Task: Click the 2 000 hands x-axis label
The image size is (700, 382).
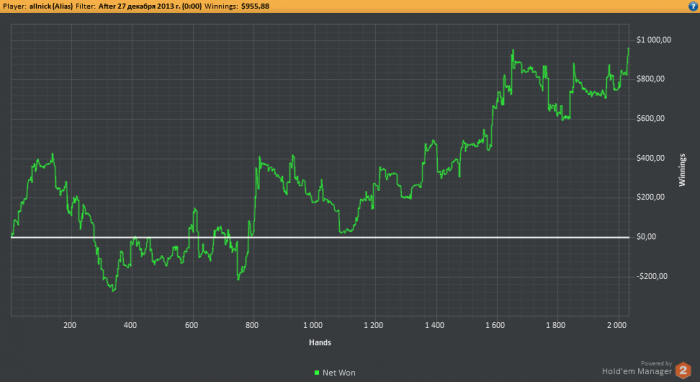Action: (617, 325)
